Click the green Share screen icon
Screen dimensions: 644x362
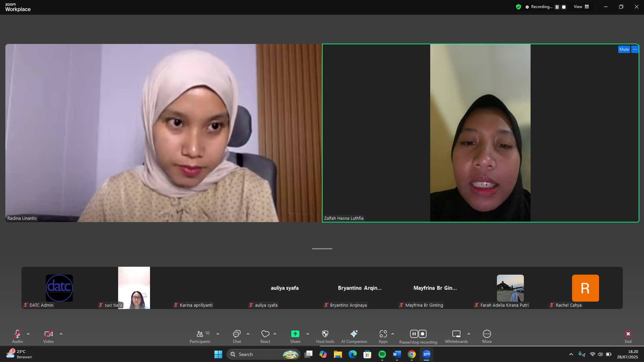click(295, 334)
